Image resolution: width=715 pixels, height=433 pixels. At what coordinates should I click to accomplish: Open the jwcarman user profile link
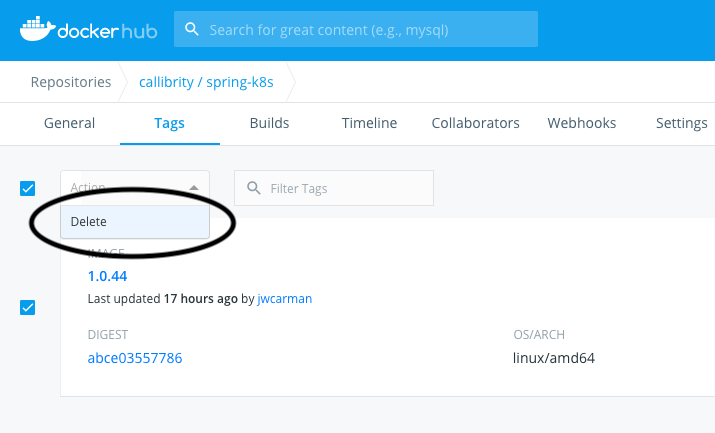[285, 299]
